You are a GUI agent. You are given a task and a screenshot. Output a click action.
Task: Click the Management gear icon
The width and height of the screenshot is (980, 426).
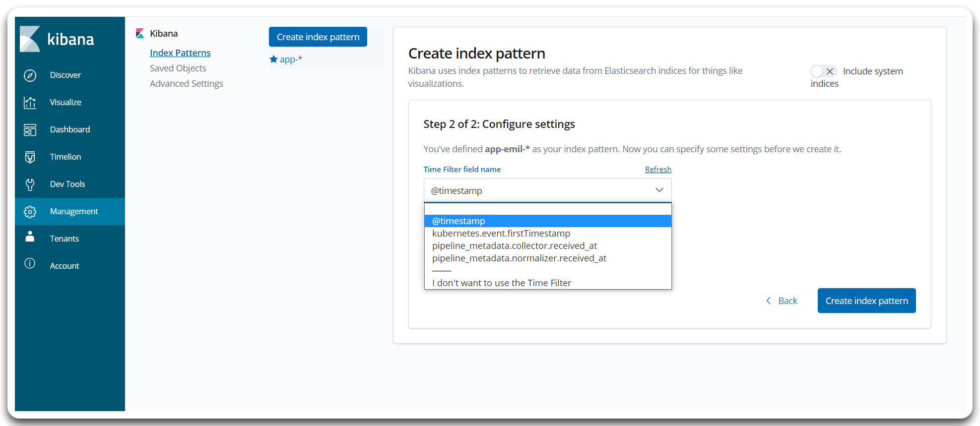(30, 212)
